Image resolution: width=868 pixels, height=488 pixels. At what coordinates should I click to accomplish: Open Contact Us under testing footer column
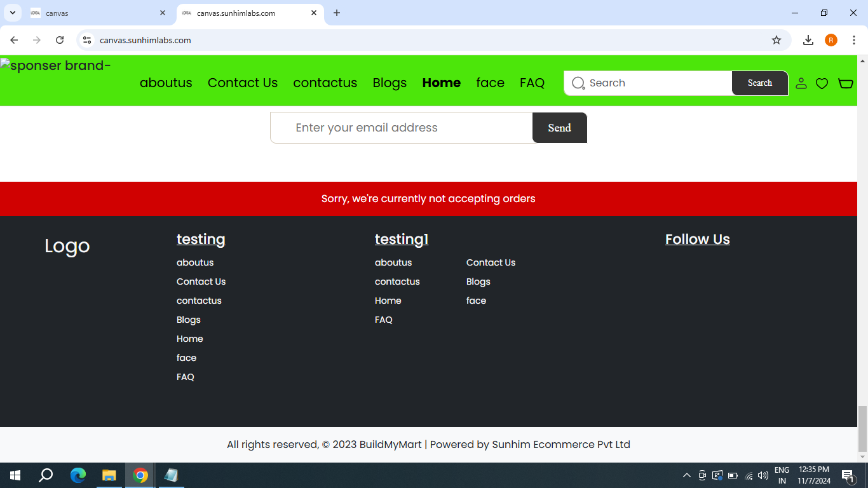point(201,281)
